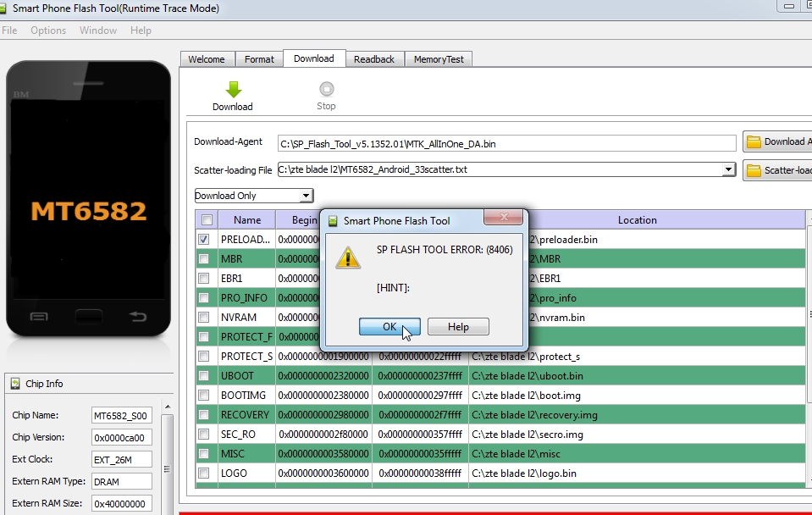
Task: Click the Chip Info panel icon
Action: click(x=15, y=384)
